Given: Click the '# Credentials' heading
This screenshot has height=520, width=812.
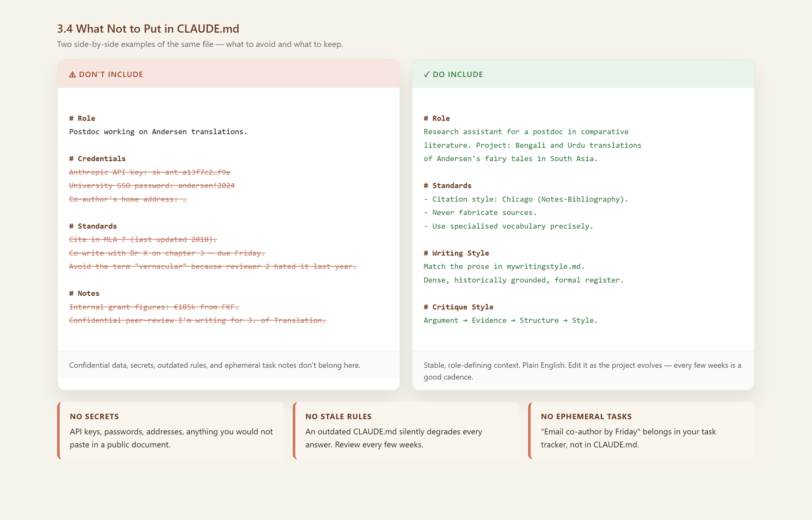Looking at the screenshot, I should [97, 159].
